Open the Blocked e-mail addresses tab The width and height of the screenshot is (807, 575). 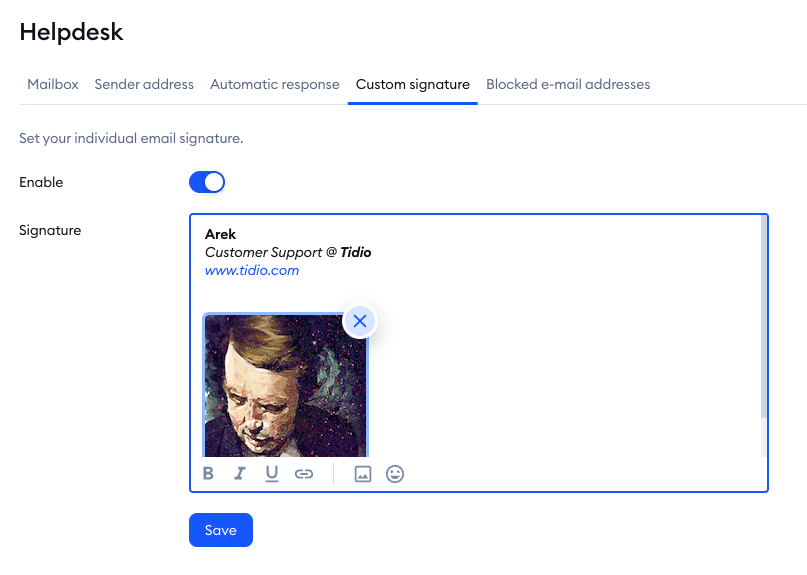coord(568,84)
